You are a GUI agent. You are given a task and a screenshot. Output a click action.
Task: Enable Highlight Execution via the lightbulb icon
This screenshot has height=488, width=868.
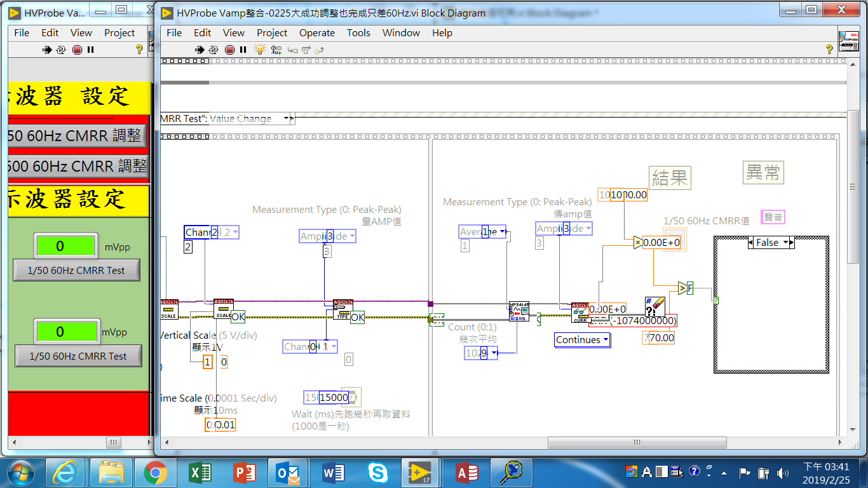pyautogui.click(x=260, y=50)
